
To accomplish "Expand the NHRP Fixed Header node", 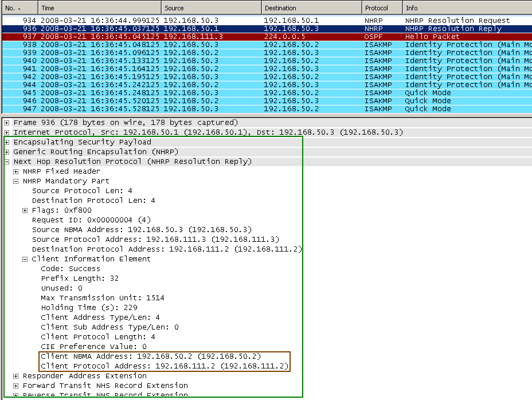I will pyautogui.click(x=16, y=171).
